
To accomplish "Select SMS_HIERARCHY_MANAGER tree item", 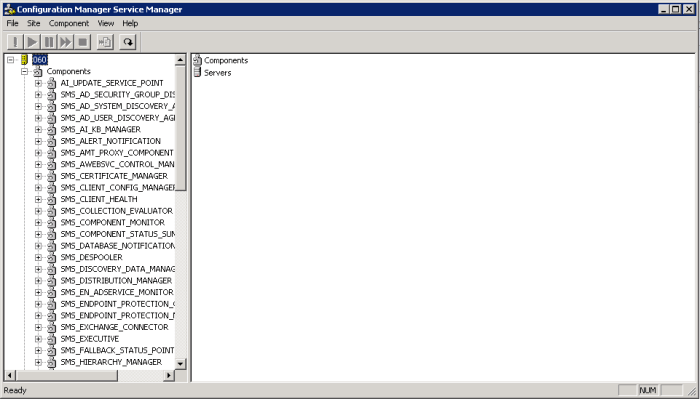I will pyautogui.click(x=111, y=362).
